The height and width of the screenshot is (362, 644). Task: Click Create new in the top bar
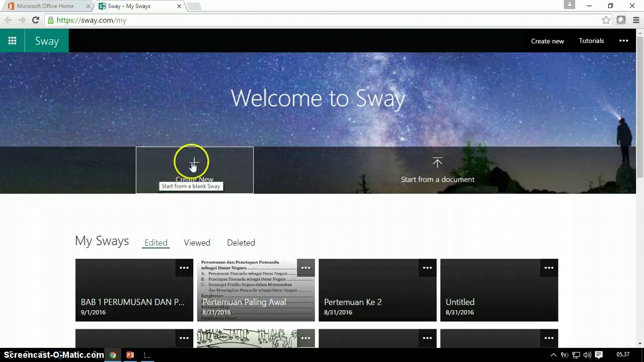pyautogui.click(x=547, y=41)
